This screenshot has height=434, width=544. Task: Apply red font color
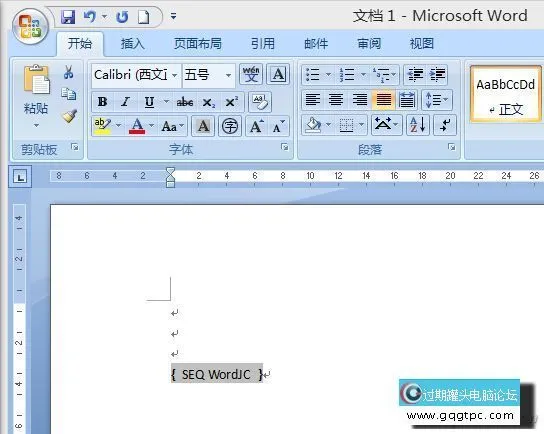pos(137,126)
